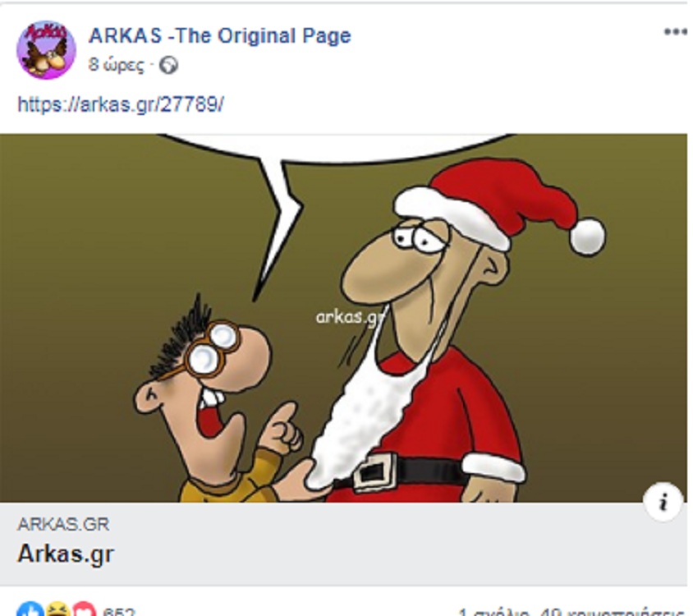Click the ARKAS page profile avatar

coord(45,49)
